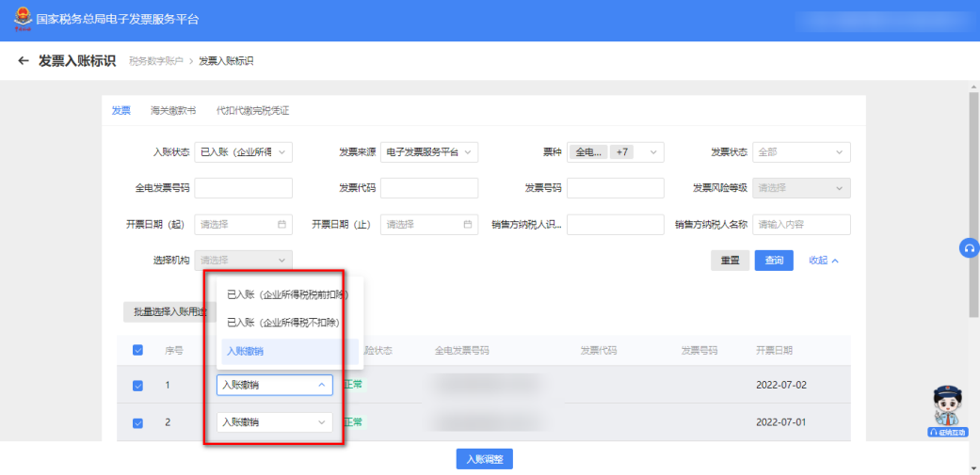The height and width of the screenshot is (475, 980).
Task: Click the national tax emblem logo
Action: click(x=24, y=19)
